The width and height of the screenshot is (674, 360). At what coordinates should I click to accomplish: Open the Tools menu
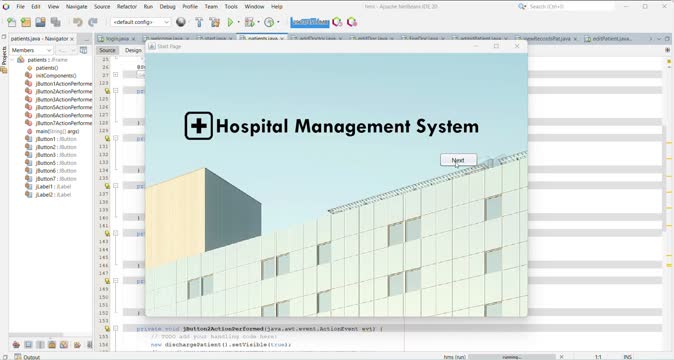point(231,6)
